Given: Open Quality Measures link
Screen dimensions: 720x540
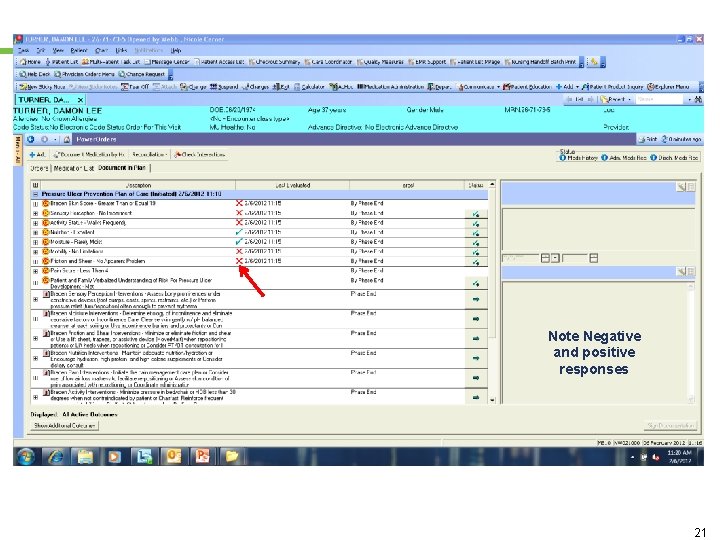Looking at the screenshot, I should (x=380, y=62).
